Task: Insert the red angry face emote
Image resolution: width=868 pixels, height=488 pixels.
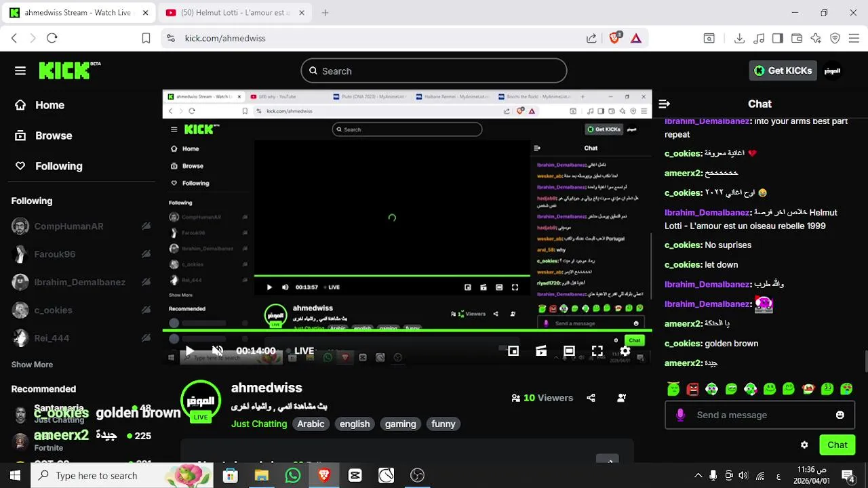Action: (692, 389)
